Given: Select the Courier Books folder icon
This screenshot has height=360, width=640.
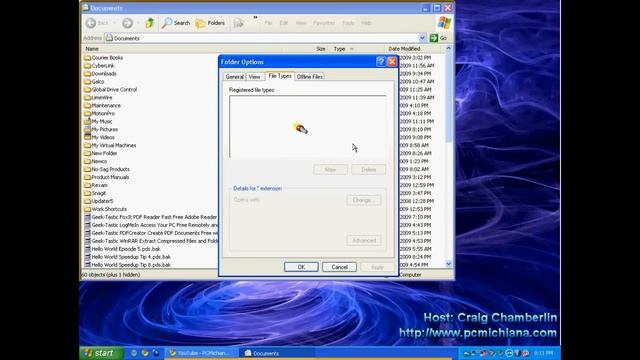Looking at the screenshot, I should click(x=87, y=58).
